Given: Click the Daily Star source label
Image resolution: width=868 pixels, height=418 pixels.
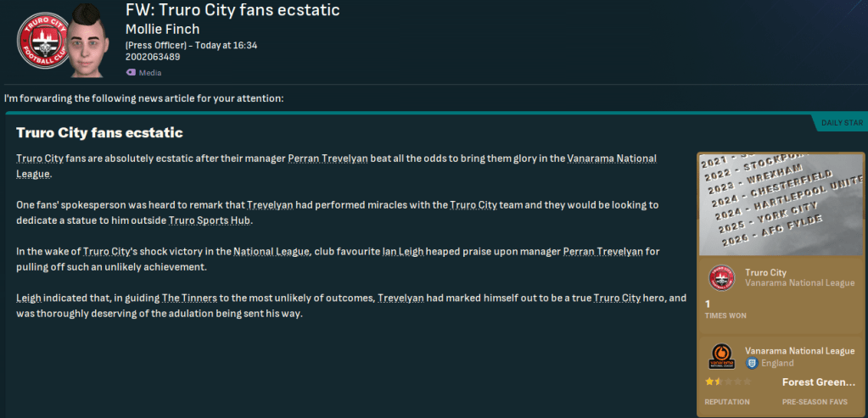Looking at the screenshot, I should [842, 124].
